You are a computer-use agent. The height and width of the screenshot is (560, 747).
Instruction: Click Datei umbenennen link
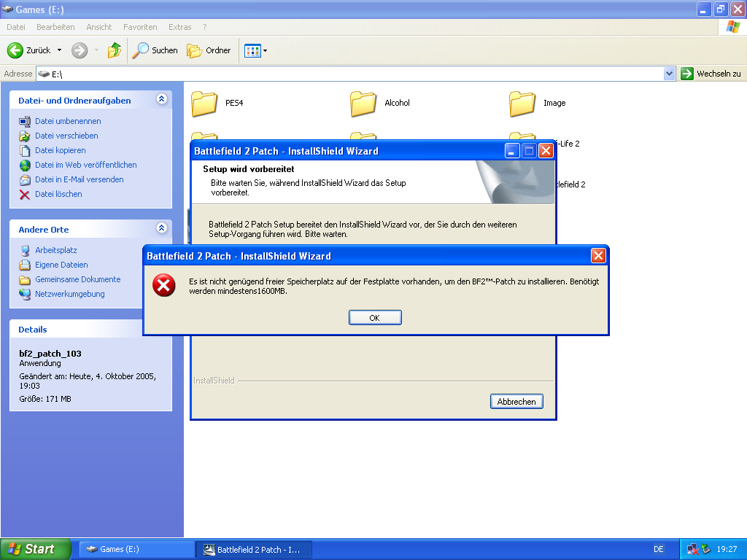(68, 121)
